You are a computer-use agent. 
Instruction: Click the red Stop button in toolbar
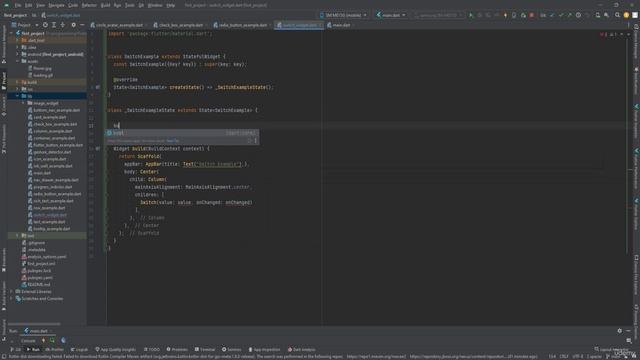pos(531,15)
